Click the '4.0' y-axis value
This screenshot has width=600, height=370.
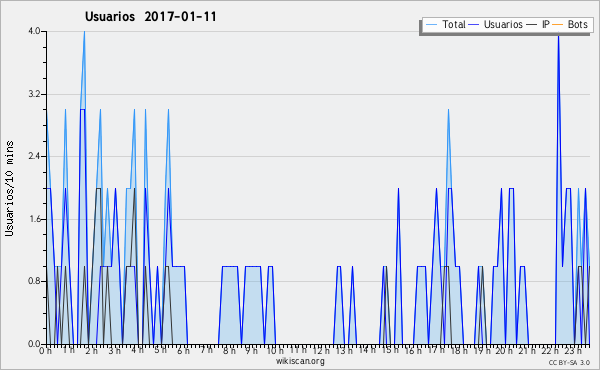(x=34, y=31)
